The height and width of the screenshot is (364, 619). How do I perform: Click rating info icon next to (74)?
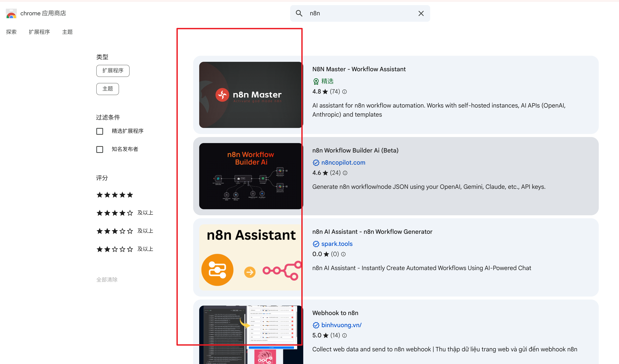click(344, 92)
